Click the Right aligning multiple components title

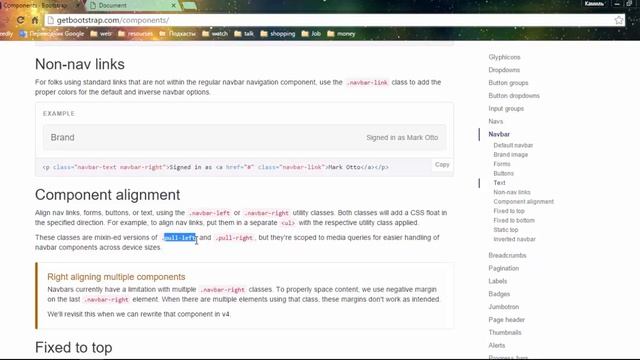(x=116, y=277)
